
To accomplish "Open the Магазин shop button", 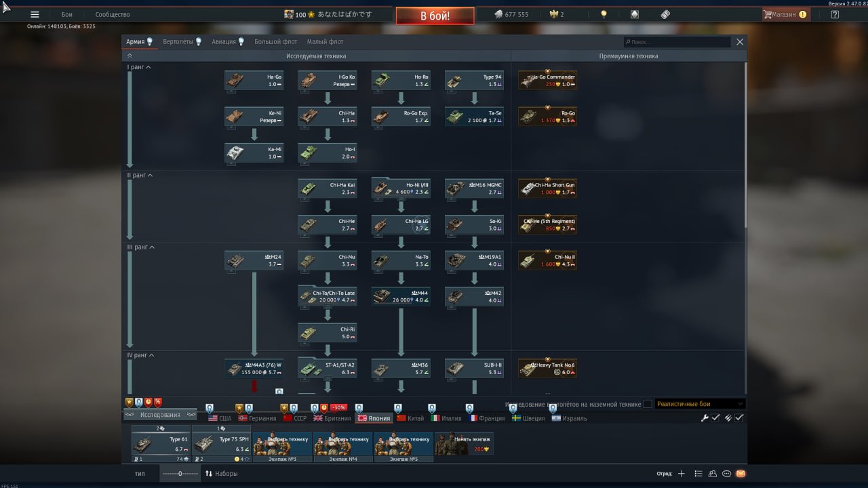I will pyautogui.click(x=785, y=14).
